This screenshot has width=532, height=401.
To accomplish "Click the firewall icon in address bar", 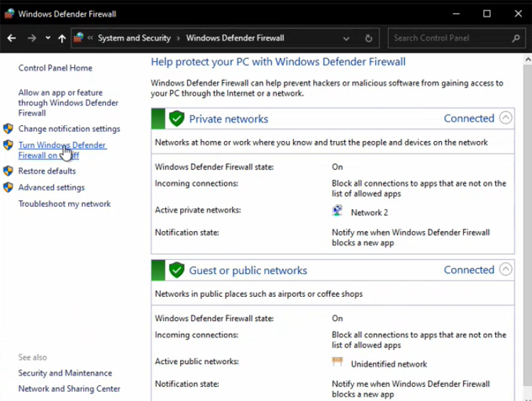I will click(x=78, y=38).
